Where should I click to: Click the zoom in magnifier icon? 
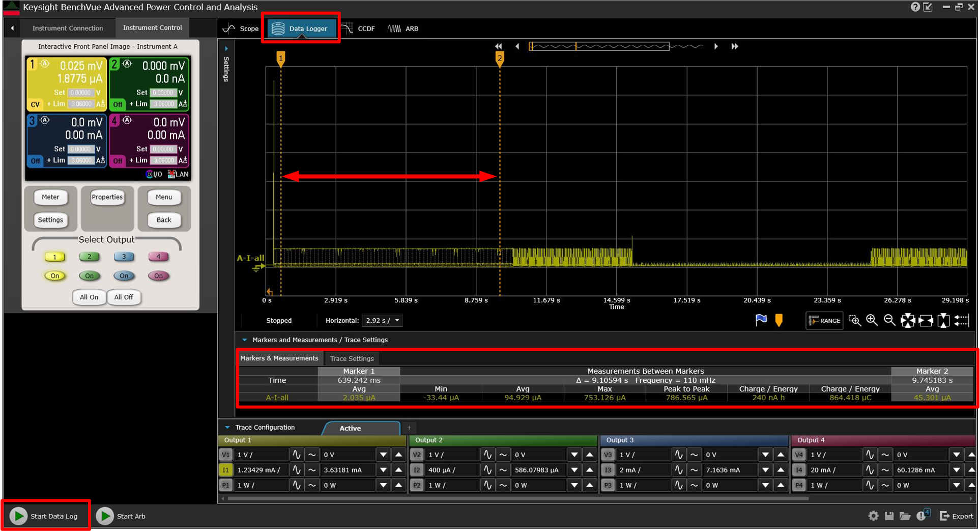(x=872, y=320)
